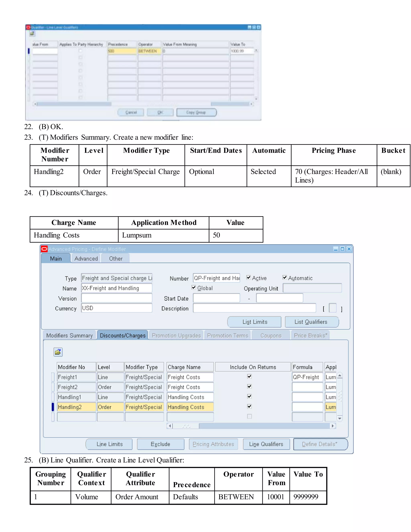Select the Handling2 modifier number cell
The image size is (411, 532).
76,407
